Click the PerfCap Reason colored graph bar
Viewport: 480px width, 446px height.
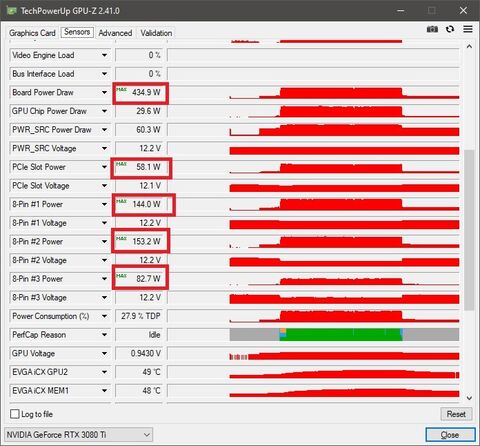tap(344, 335)
